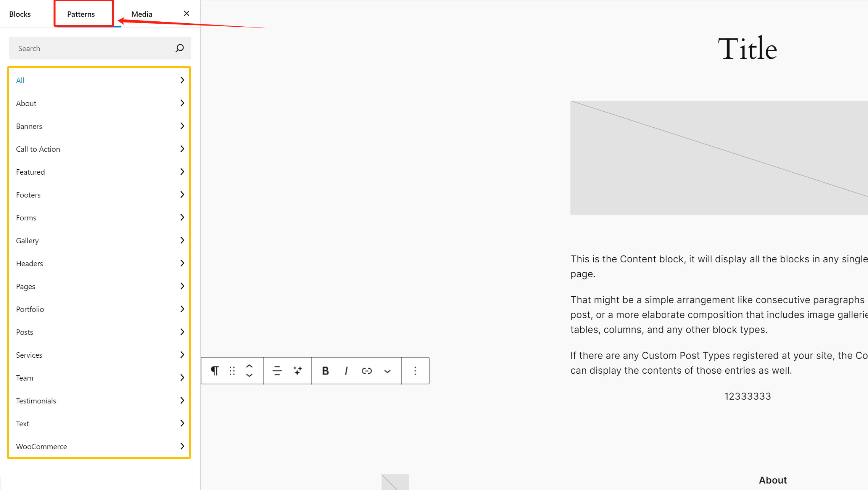The height and width of the screenshot is (490, 868).
Task: Insert a link with link icon
Action: coord(367,371)
